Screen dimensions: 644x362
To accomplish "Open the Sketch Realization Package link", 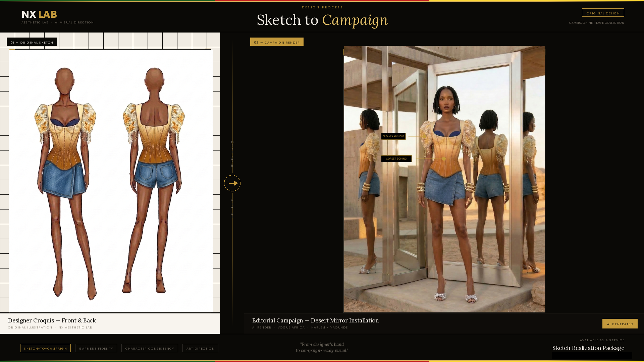I will click(x=588, y=348).
